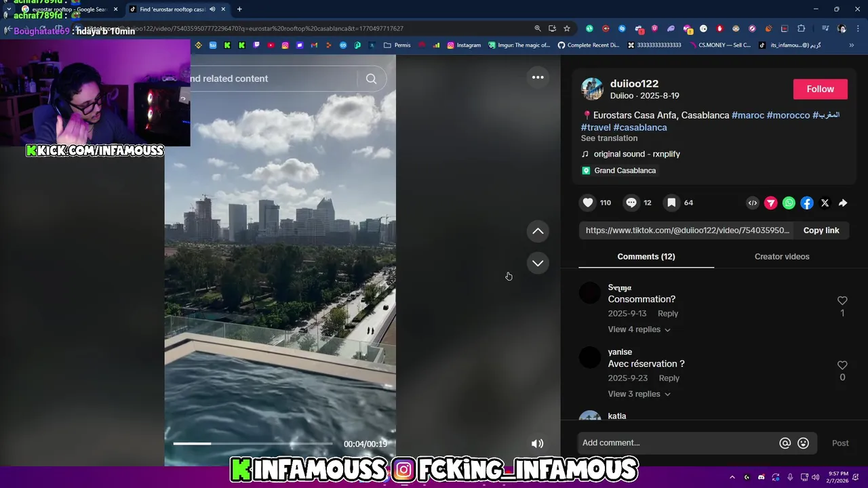Send to friends with red paper-plane icon
Image resolution: width=868 pixels, height=488 pixels.
coord(771,203)
